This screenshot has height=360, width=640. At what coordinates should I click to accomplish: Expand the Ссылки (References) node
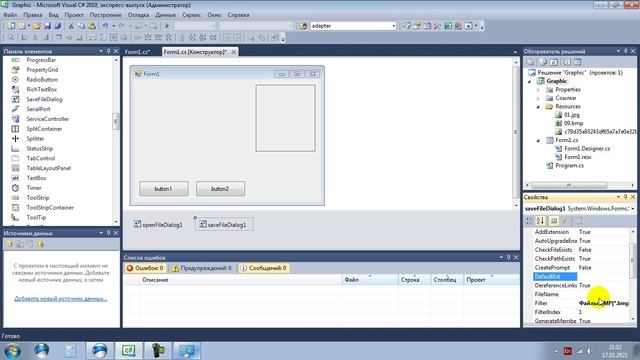point(538,98)
